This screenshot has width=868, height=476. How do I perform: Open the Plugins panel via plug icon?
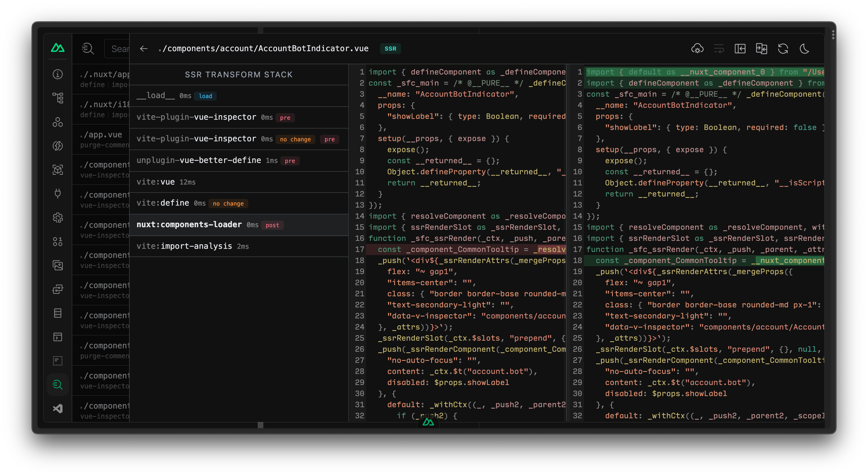[58, 194]
